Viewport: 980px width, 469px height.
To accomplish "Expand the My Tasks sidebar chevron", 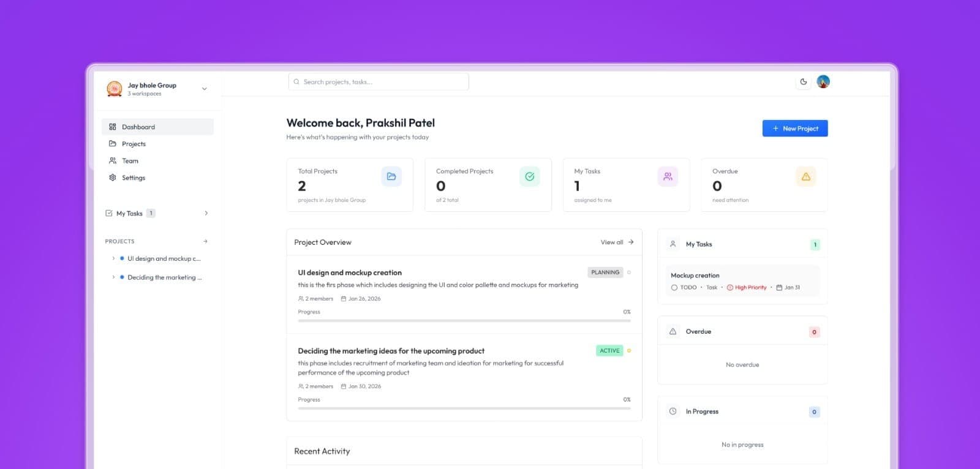I will tap(206, 213).
